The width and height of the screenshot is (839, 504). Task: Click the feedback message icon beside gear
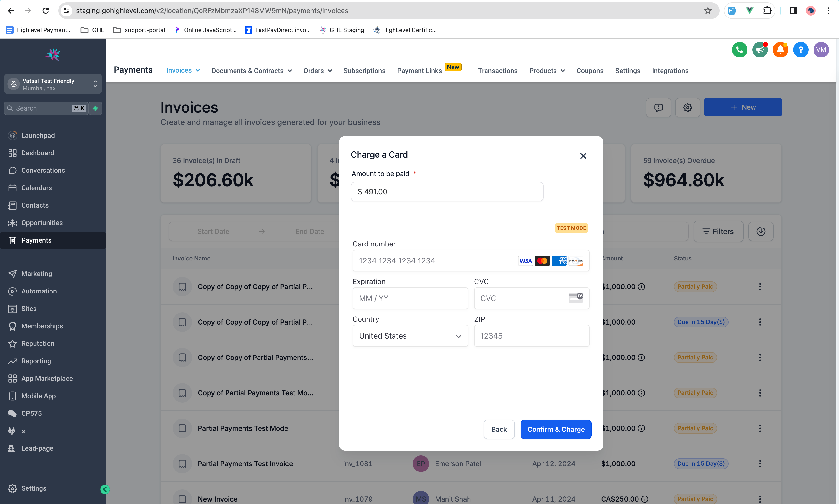(x=658, y=108)
